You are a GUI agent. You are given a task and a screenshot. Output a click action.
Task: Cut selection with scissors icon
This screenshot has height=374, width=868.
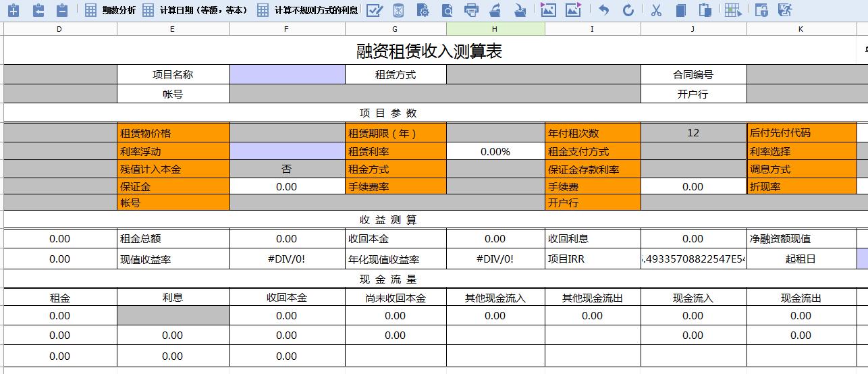[x=656, y=10]
